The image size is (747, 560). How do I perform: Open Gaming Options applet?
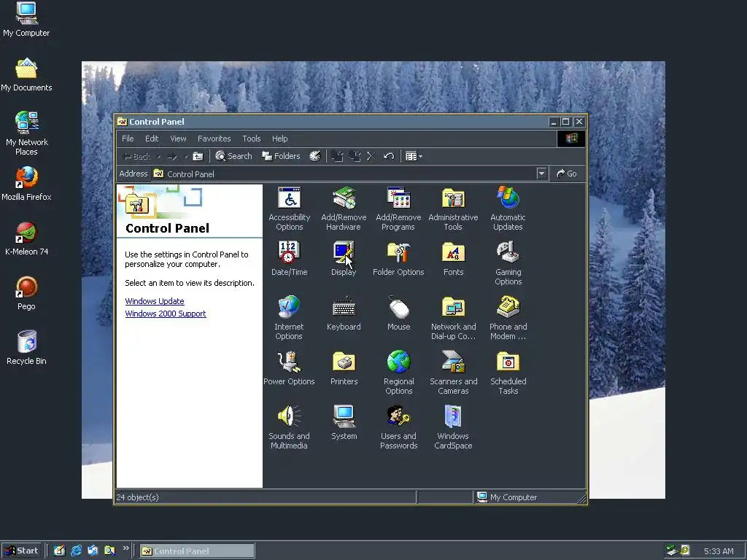(508, 263)
